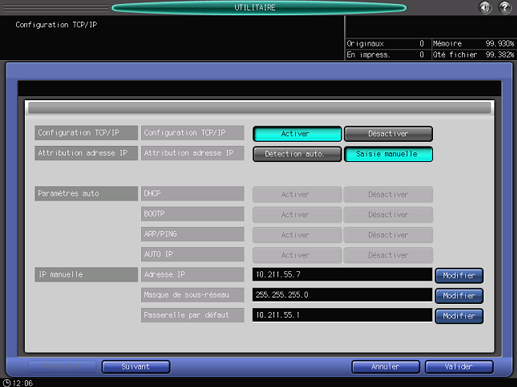This screenshot has width=517, height=387.
Task: Click the 'IP manuelle' section label
Action: pyautogui.click(x=86, y=275)
